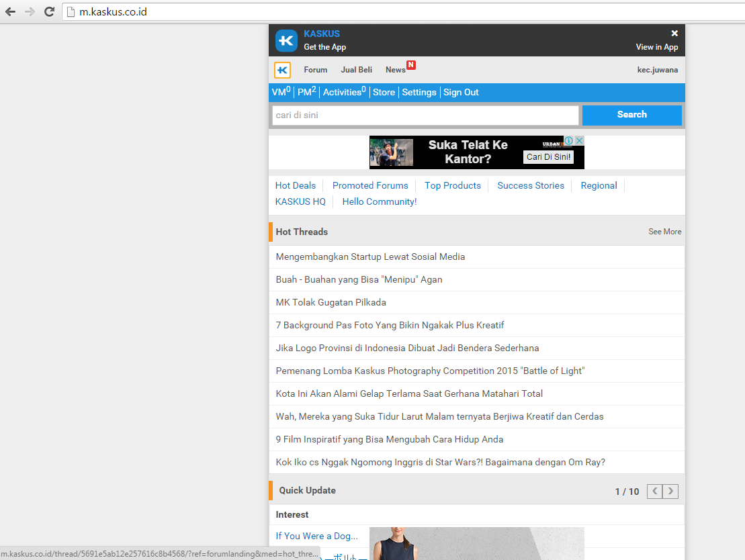The height and width of the screenshot is (560, 745).
Task: Open the Jual Beli menu
Action: 356,70
